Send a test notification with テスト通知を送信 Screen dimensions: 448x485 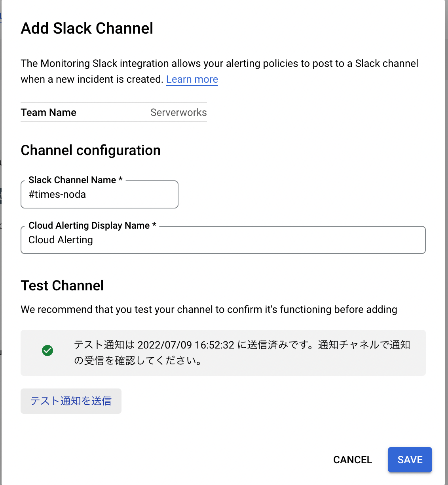pyautogui.click(x=71, y=401)
